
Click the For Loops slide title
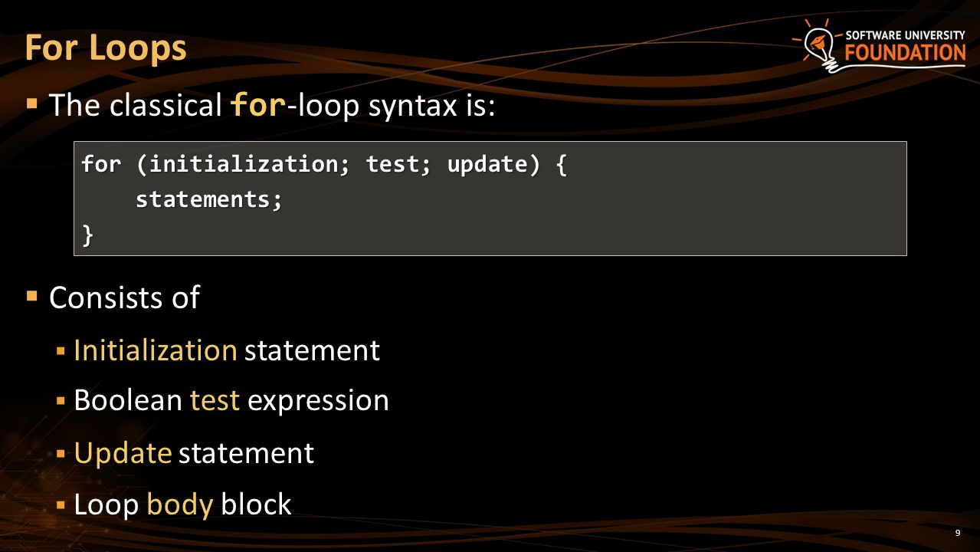106,48
